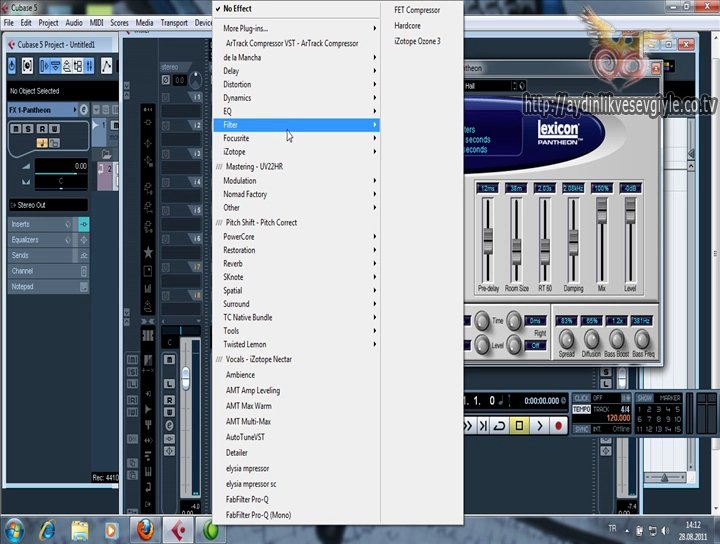720x544 pixels.
Task: Toggle Read automation in the inspector
Action: (42, 129)
